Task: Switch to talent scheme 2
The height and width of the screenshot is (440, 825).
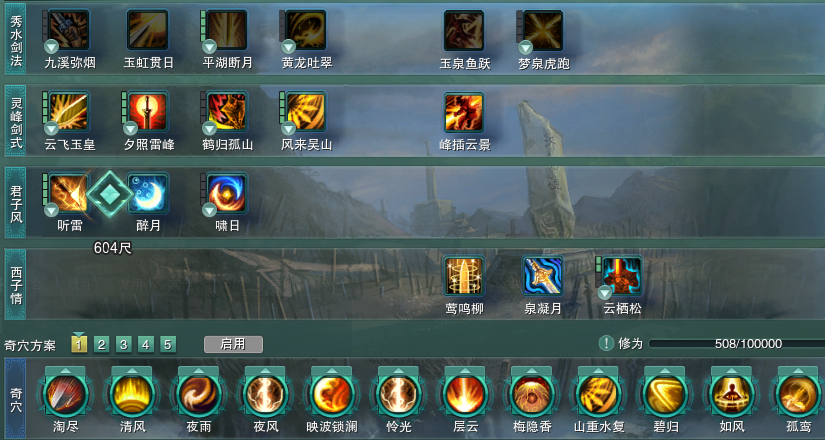Action: 101,345
